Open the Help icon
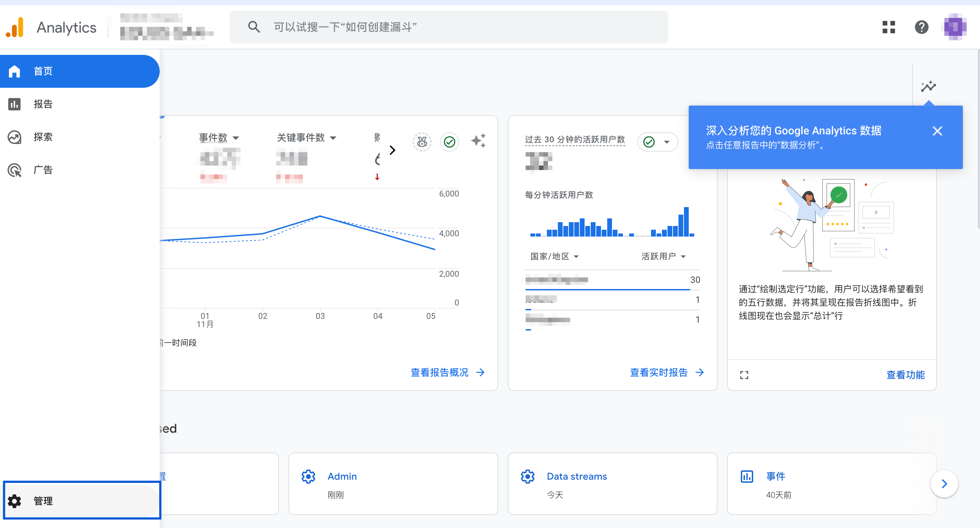Screen dimensions: 980x528 [x=921, y=27]
